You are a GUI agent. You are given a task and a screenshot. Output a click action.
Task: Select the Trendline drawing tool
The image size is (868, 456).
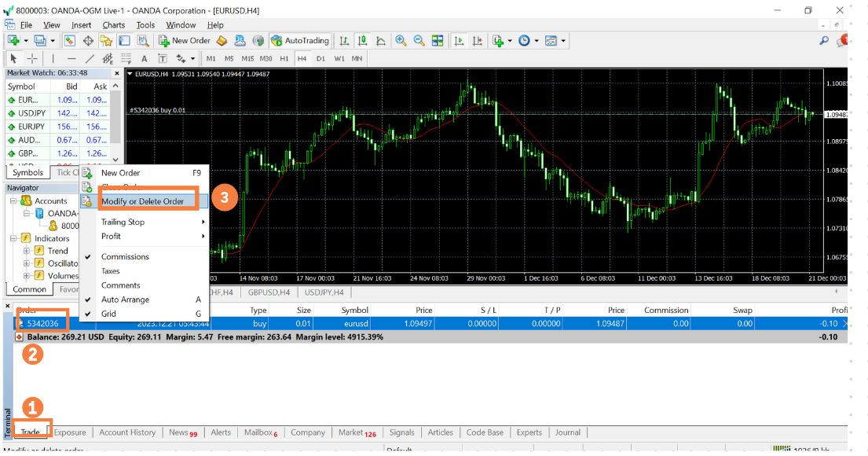[x=90, y=59]
